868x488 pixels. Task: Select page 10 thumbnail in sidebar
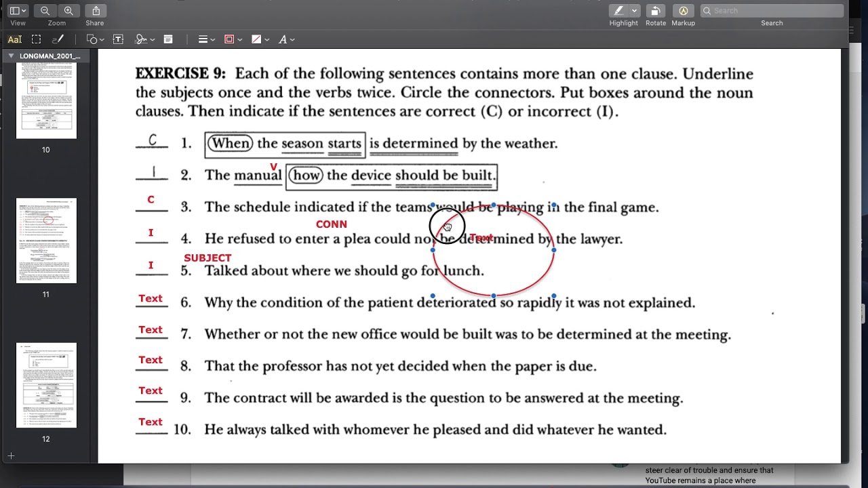pyautogui.click(x=46, y=101)
